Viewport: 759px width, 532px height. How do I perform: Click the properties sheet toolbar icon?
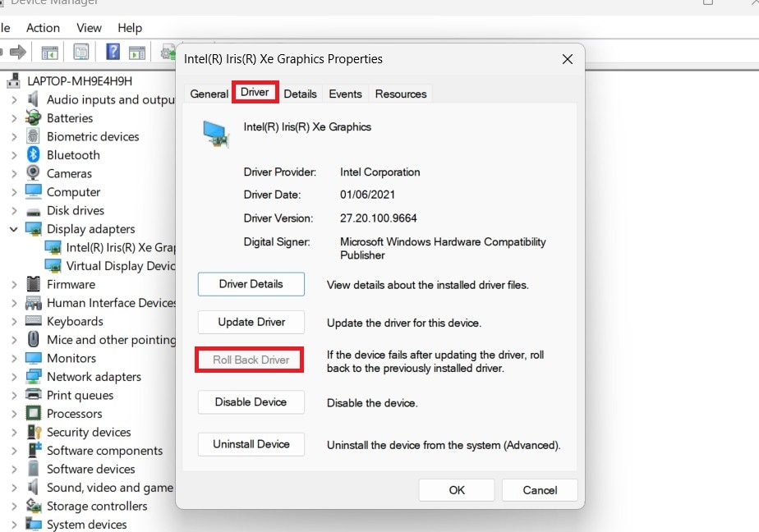tap(80, 52)
